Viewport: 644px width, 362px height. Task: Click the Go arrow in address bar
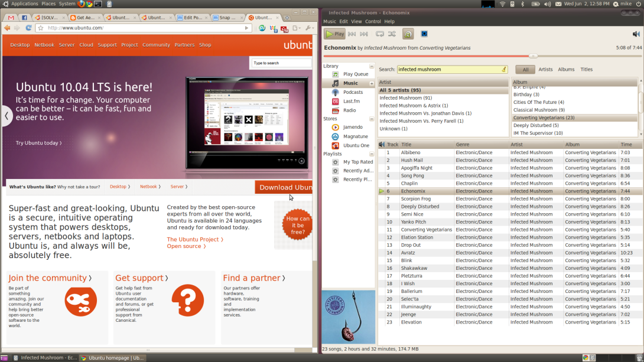tap(246, 28)
